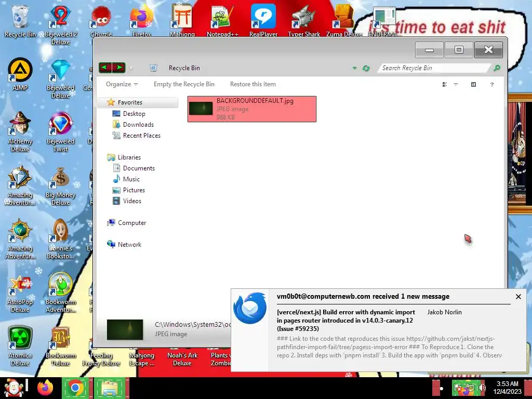Open Chuzzle desktop shortcut
The height and width of the screenshot is (399, 532).
point(101,20)
